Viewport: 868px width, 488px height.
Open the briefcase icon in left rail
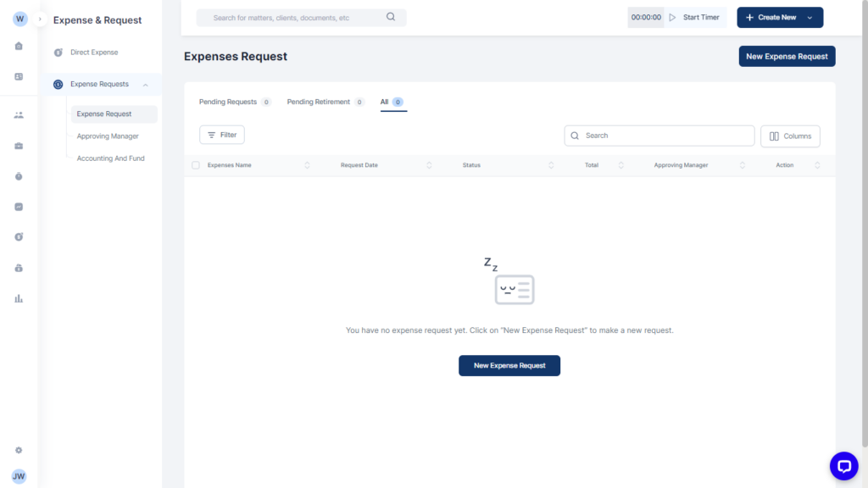click(x=19, y=146)
